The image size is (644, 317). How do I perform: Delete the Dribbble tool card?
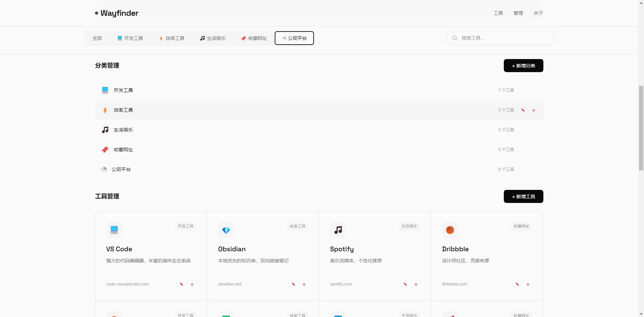coord(528,284)
